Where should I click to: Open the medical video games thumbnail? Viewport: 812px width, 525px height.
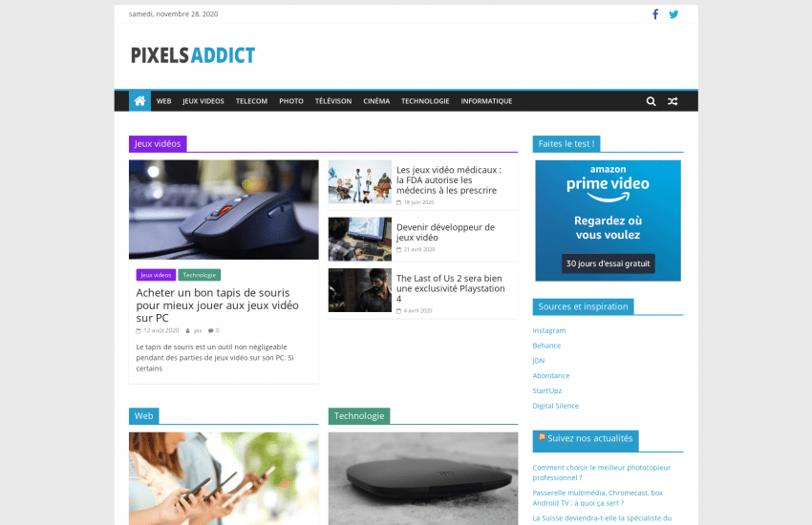[x=360, y=181]
